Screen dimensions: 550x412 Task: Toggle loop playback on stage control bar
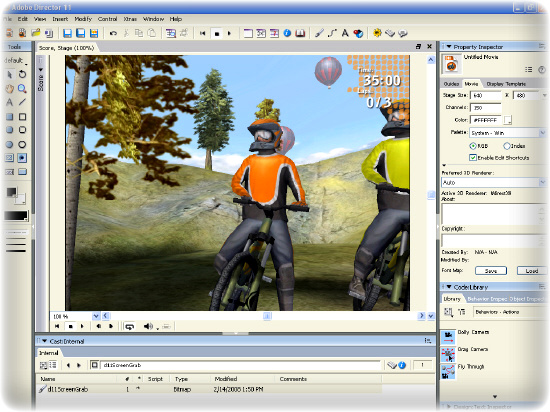pos(129,326)
